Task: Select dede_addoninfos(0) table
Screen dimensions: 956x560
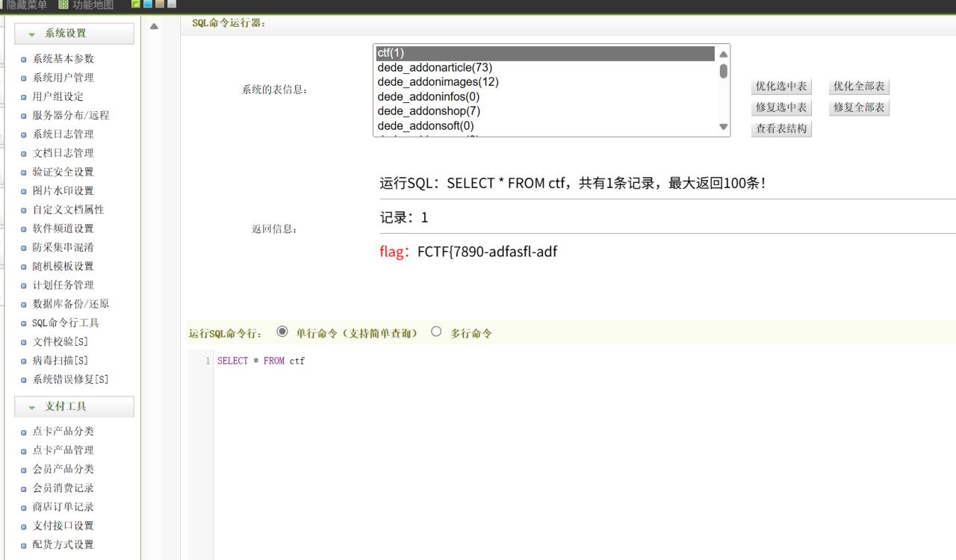Action: click(x=545, y=97)
